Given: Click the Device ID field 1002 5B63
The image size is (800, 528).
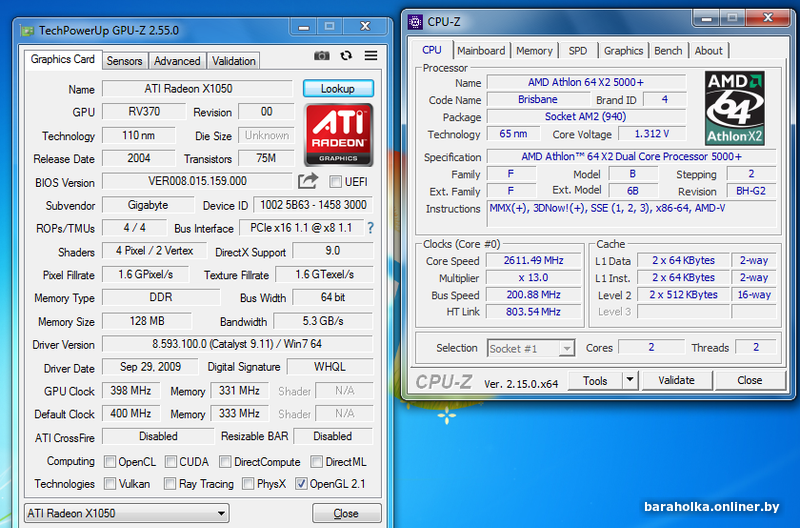Looking at the screenshot, I should [313, 205].
